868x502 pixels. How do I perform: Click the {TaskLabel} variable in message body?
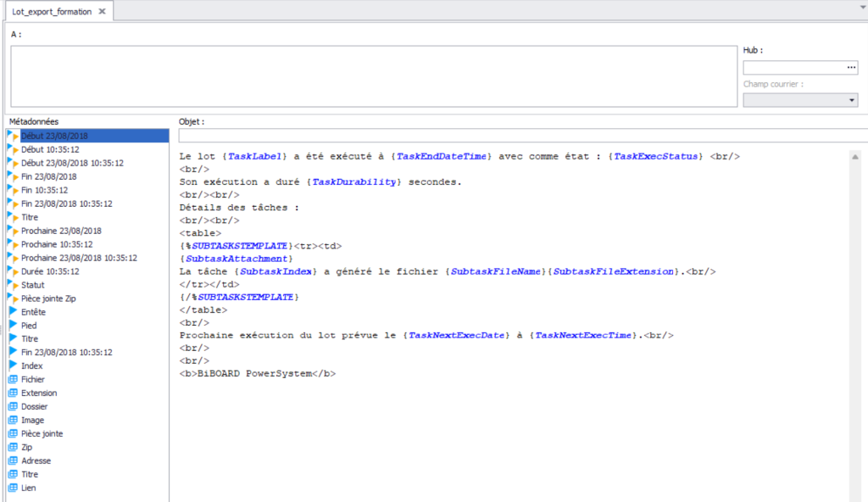254,156
